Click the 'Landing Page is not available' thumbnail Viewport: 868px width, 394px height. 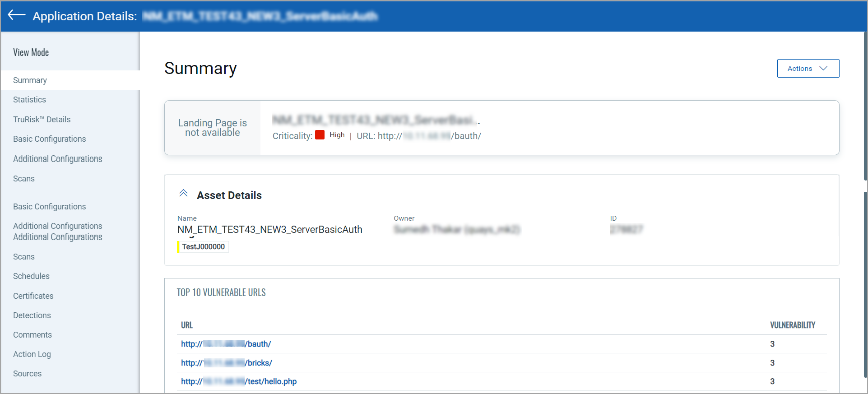pyautogui.click(x=213, y=128)
